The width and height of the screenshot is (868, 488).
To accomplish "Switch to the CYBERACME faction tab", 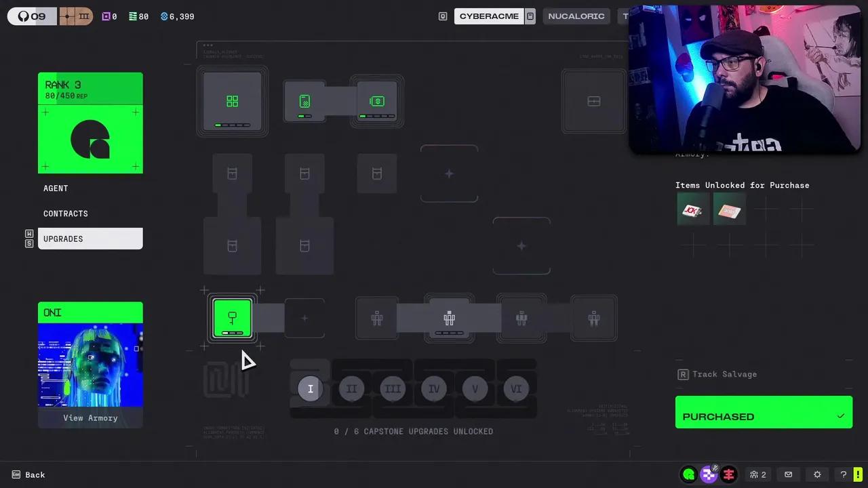I will (489, 16).
